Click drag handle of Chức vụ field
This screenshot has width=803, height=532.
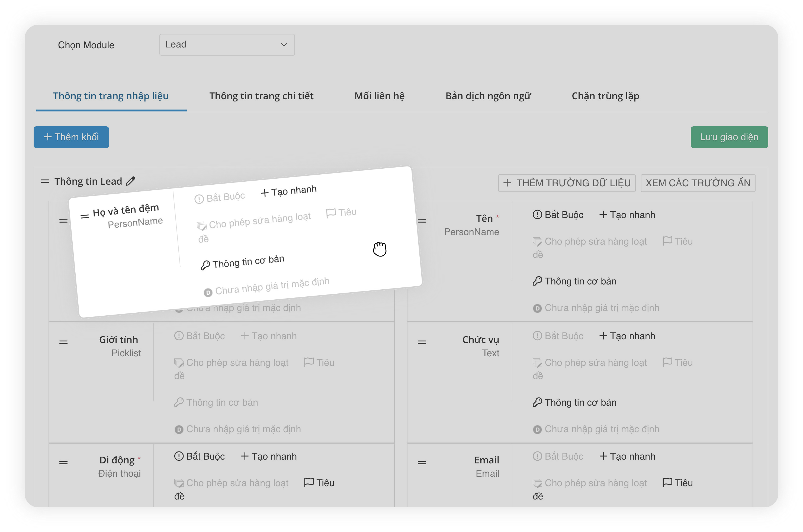click(x=422, y=342)
